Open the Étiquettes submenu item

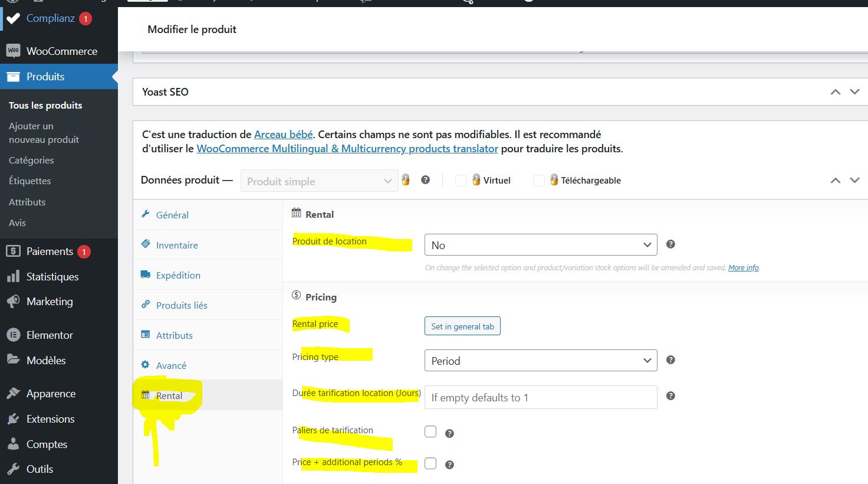(x=30, y=181)
